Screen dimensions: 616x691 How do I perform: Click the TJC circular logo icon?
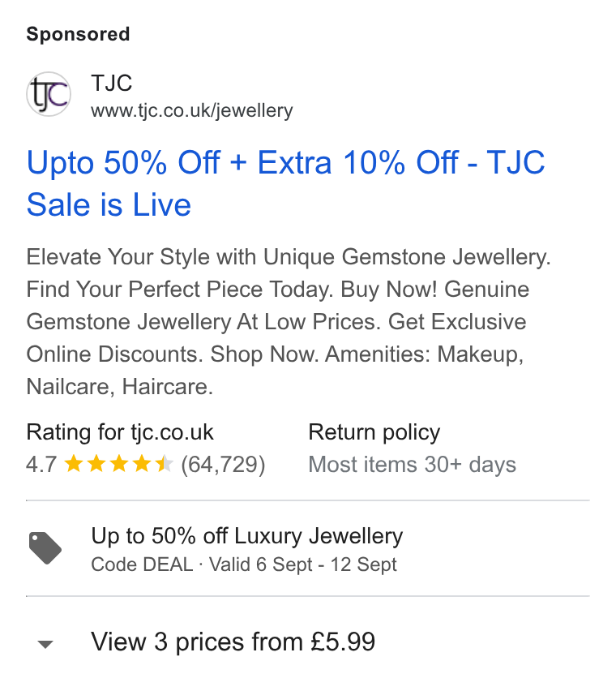pos(49,94)
